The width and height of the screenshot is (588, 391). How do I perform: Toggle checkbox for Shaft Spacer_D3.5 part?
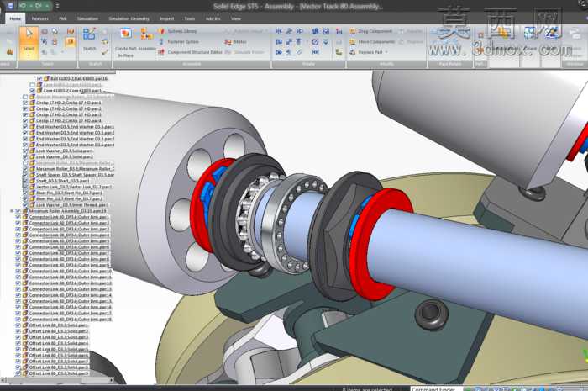point(25,175)
